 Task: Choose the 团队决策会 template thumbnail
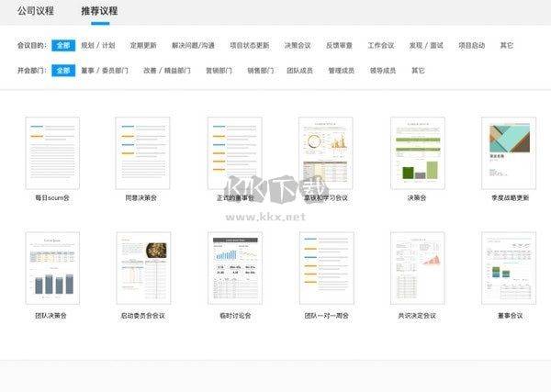(52, 268)
